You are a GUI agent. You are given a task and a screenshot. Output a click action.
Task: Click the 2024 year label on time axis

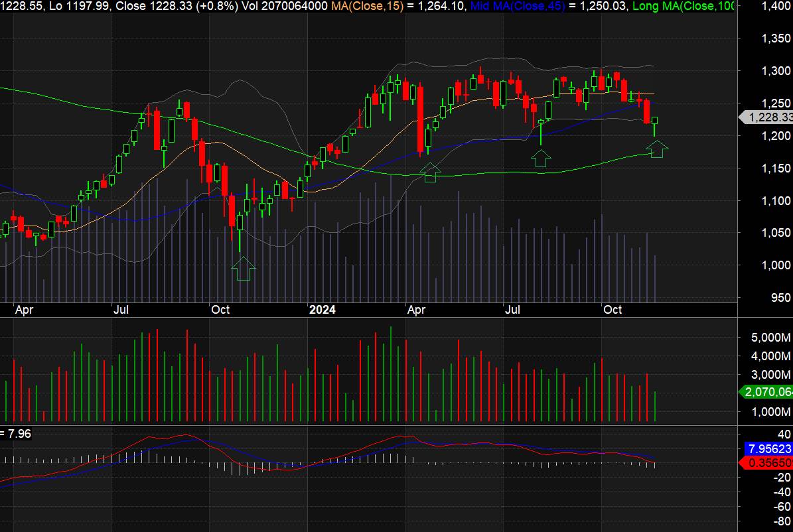pyautogui.click(x=322, y=310)
